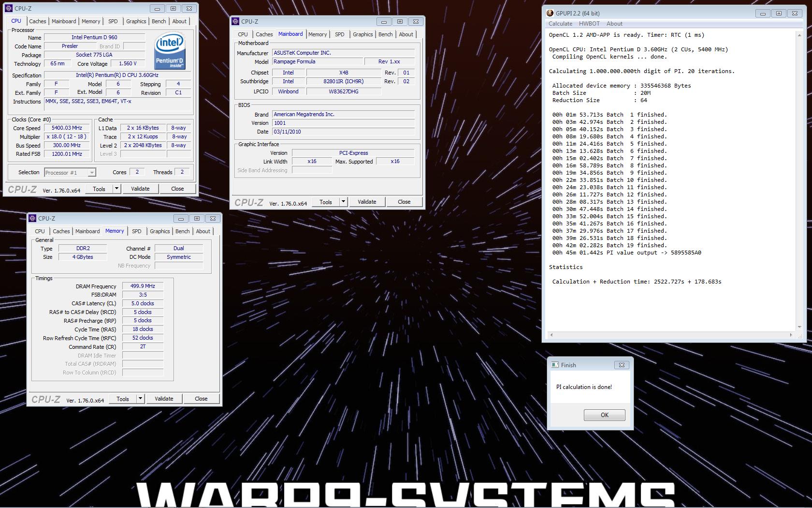Open the Tools dropdown arrow in CPU-Z CPU window
Image resolution: width=812 pixels, height=508 pixels.
pyautogui.click(x=116, y=189)
